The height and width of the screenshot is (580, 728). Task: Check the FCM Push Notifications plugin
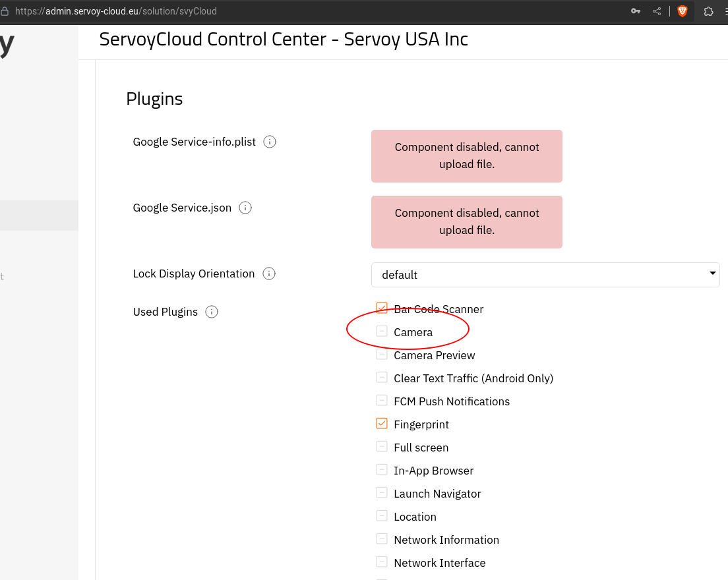382,400
